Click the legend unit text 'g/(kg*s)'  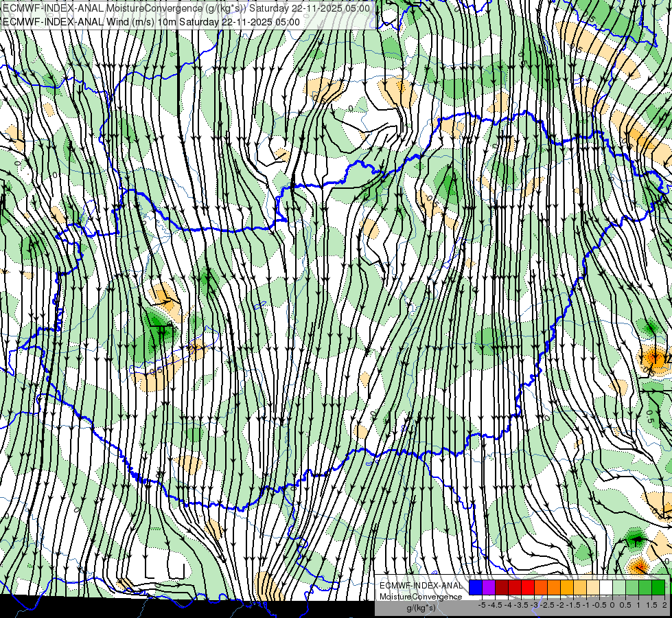(421, 608)
